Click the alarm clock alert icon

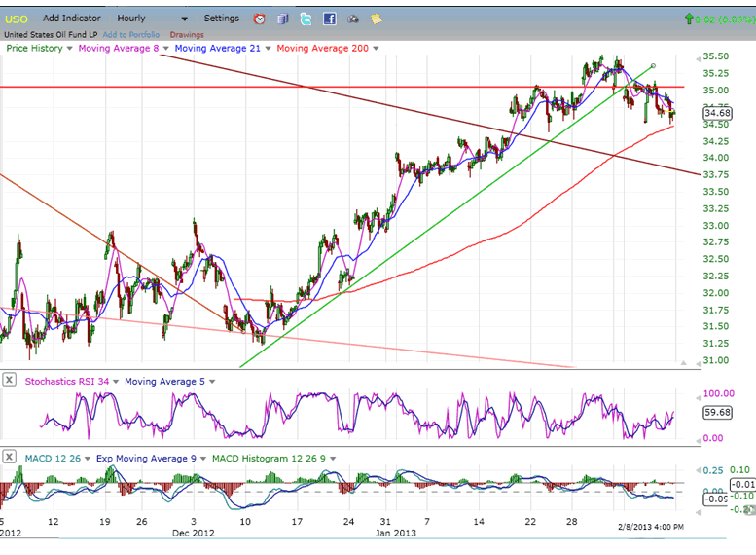(x=260, y=18)
